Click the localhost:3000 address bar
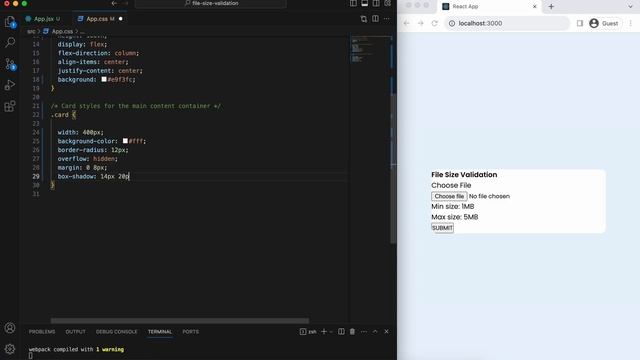 coord(507,23)
